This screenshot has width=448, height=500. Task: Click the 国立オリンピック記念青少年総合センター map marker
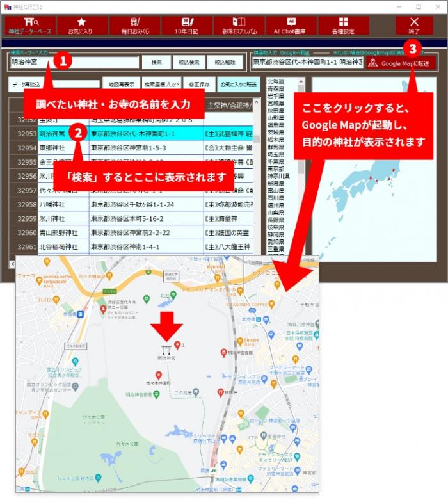click(x=76, y=387)
